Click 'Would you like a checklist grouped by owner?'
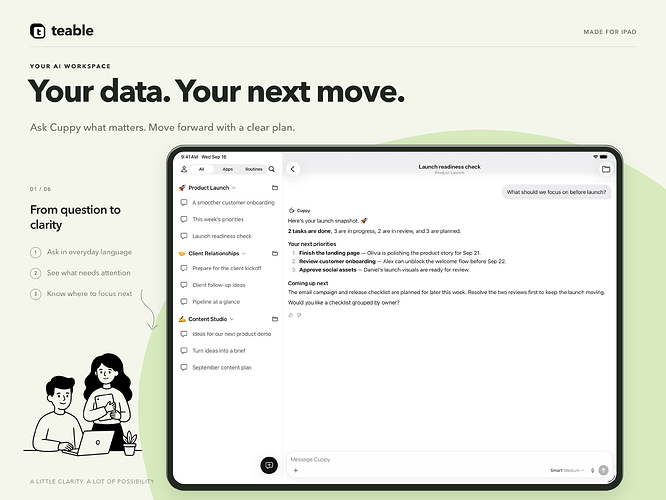The height and width of the screenshot is (500, 666). (x=344, y=302)
